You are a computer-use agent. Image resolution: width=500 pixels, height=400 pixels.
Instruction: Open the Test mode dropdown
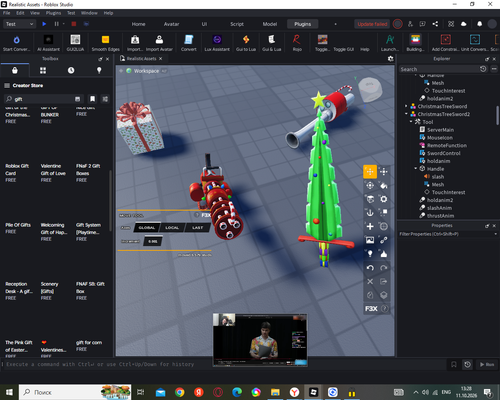19,24
